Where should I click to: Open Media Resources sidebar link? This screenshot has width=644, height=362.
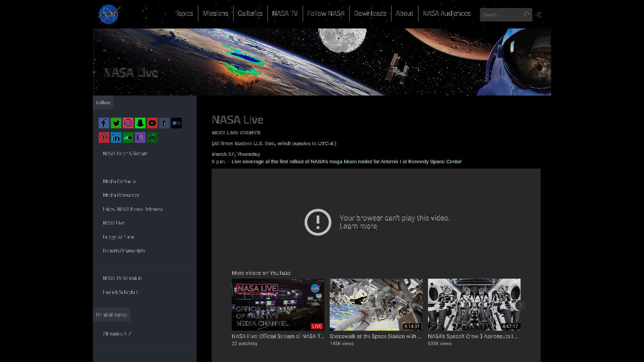tap(121, 195)
